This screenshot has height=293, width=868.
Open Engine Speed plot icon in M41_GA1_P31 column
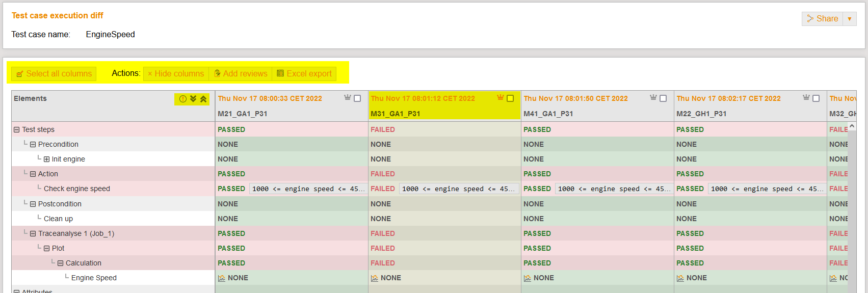coord(528,278)
